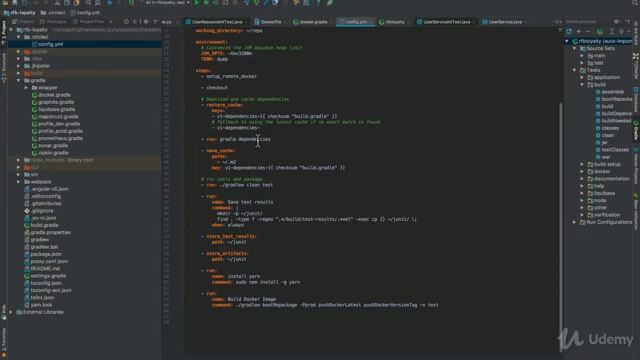This screenshot has height=360, width=640.
Task: Open settings.gradle in the Project tree
Action: coord(48,276)
